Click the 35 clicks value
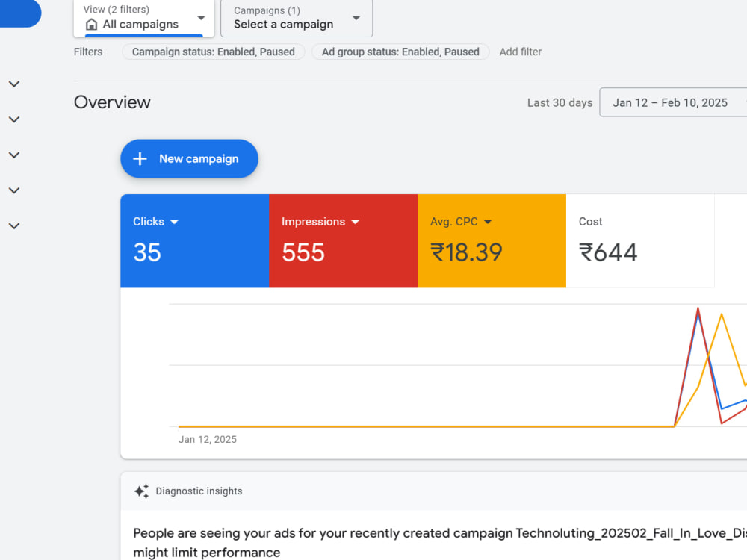The height and width of the screenshot is (560, 747). 147,252
